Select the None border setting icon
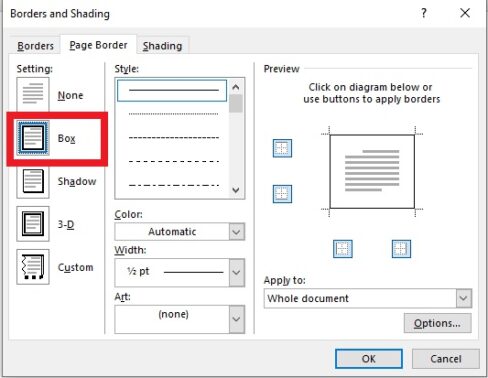The image size is (488, 378). pyautogui.click(x=33, y=94)
